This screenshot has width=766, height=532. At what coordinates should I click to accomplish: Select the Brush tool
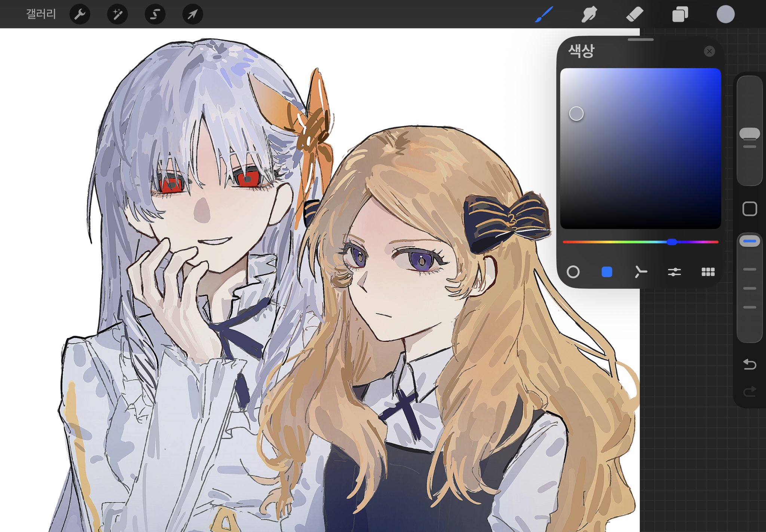(543, 15)
